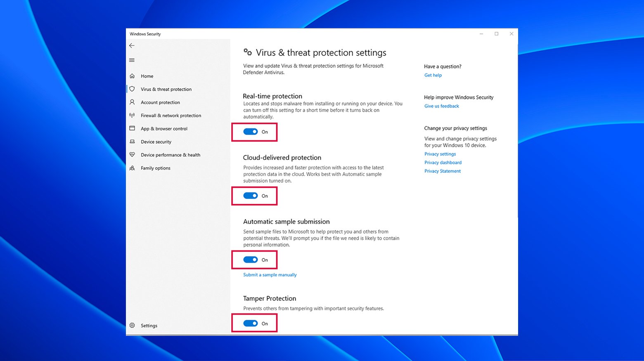Open Settings at sidebar bottom
Screen dimensions: 644x361
pyautogui.click(x=149, y=326)
